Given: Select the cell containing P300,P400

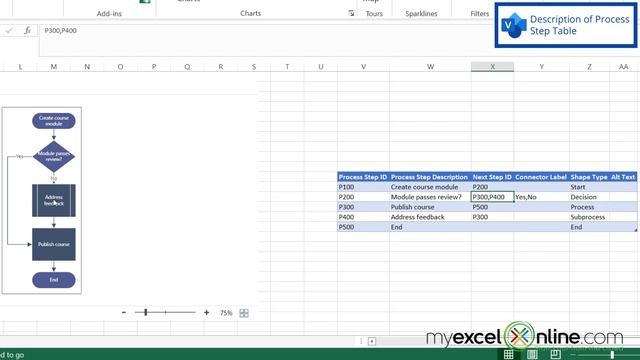Looking at the screenshot, I should tap(492, 197).
